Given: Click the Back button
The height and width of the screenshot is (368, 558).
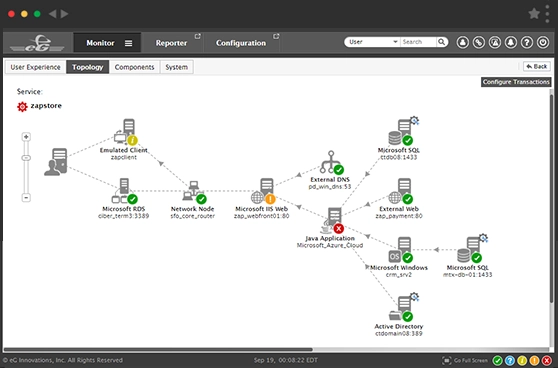Looking at the screenshot, I should coord(537,67).
